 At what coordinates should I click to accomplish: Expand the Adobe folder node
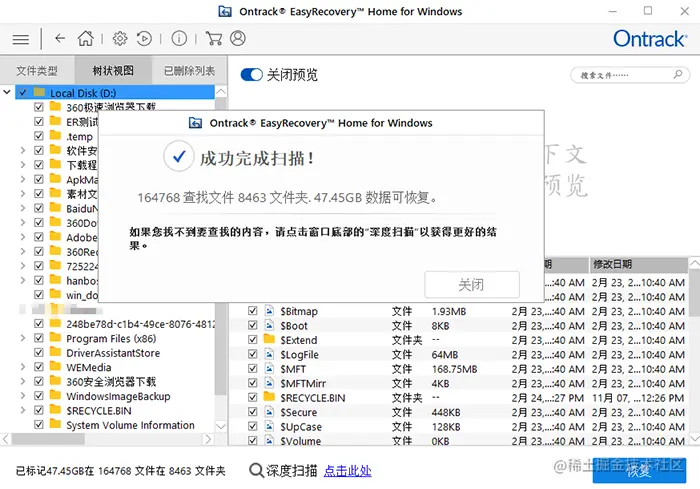pyautogui.click(x=23, y=237)
